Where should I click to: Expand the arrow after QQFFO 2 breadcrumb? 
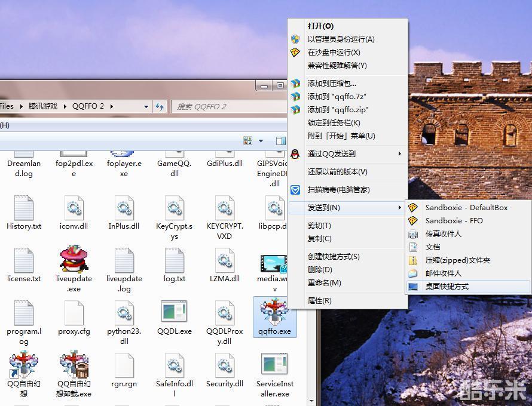click(x=111, y=106)
